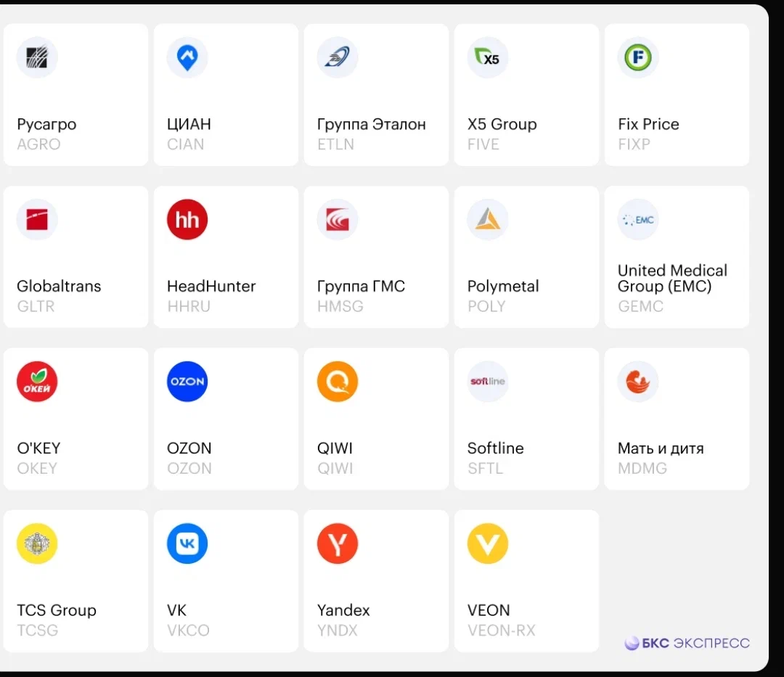
Task: Select the O'KEY name label
Action: (38, 448)
